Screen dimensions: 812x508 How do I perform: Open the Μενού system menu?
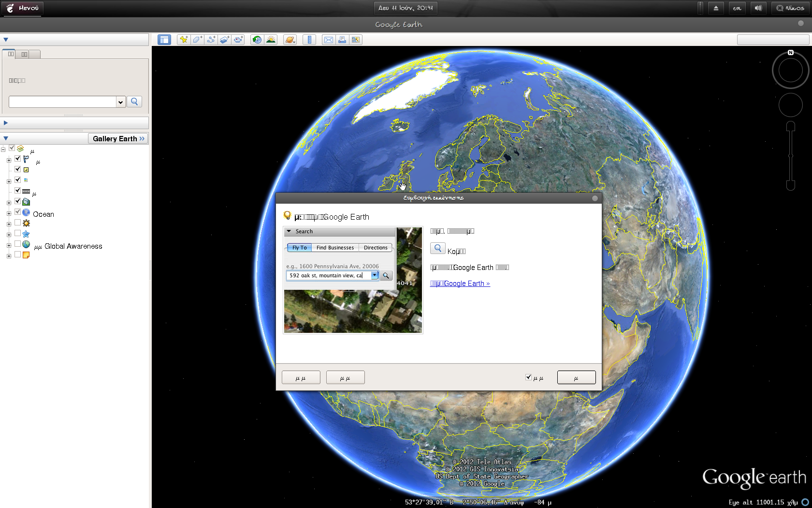pos(22,8)
